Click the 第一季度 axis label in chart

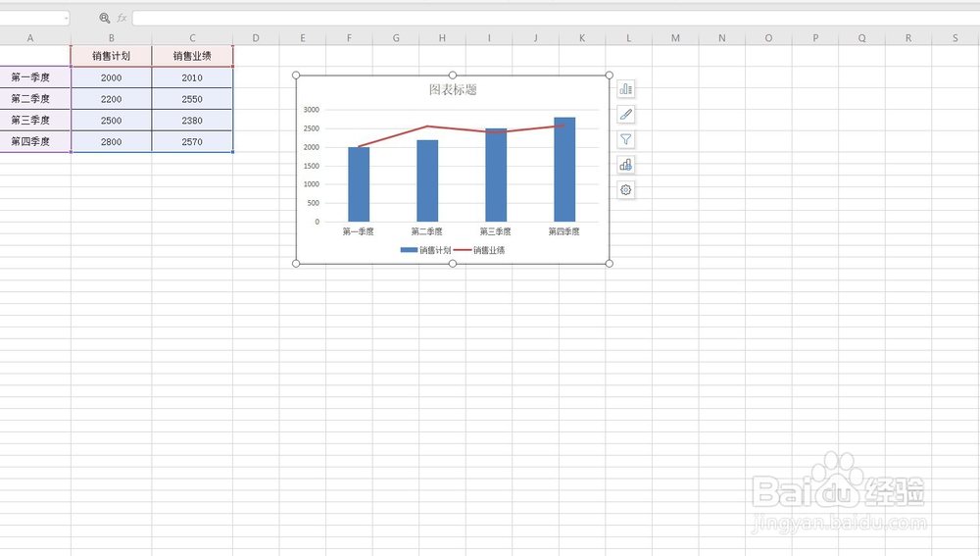pyautogui.click(x=358, y=231)
